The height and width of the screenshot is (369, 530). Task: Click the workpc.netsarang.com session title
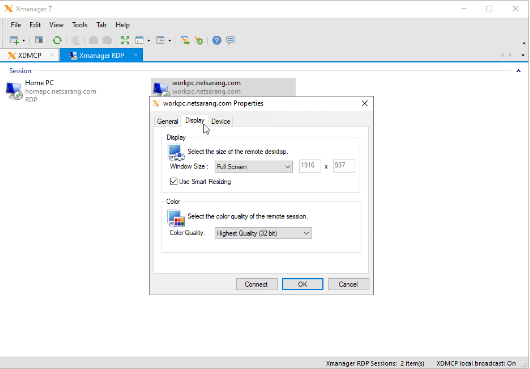pyautogui.click(x=206, y=83)
